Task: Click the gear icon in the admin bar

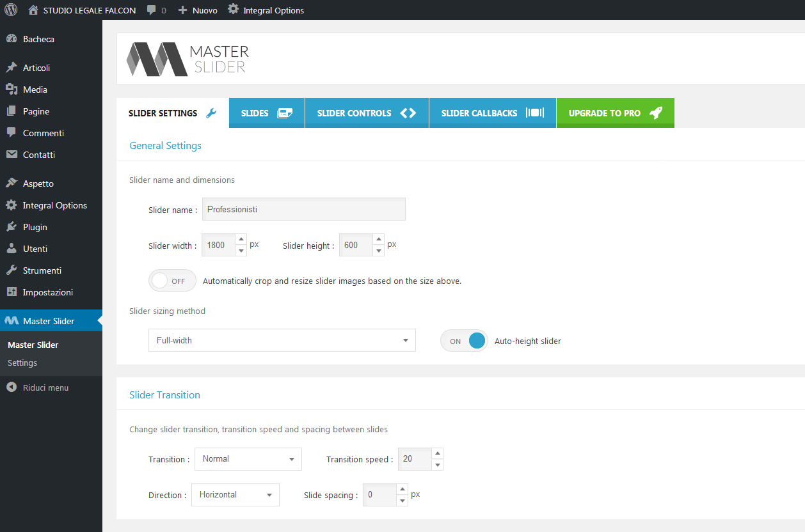Action: 234,10
